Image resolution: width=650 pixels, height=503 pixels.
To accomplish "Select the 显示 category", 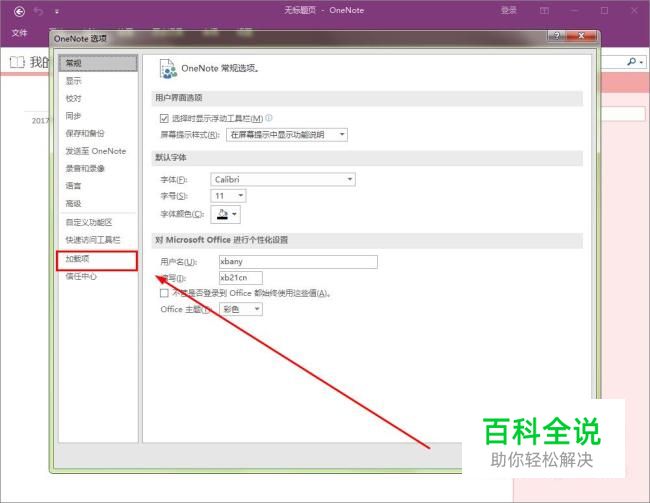I will [x=98, y=81].
